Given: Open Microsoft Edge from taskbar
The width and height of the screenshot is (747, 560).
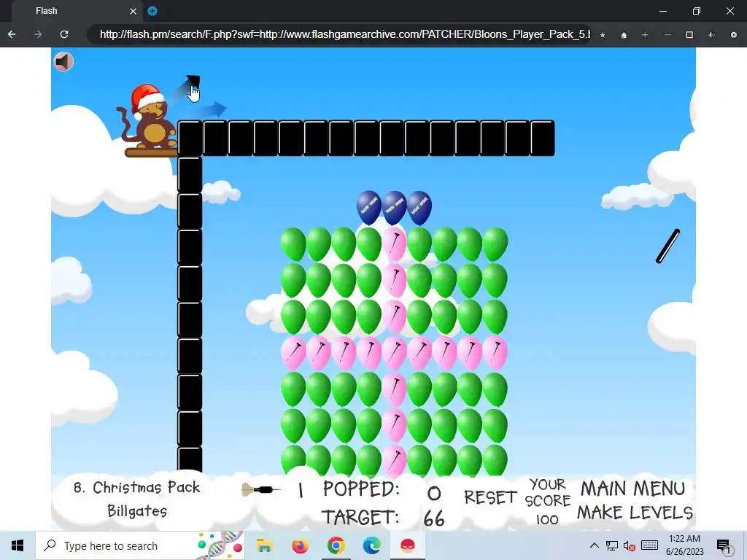Looking at the screenshot, I should pos(371,545).
